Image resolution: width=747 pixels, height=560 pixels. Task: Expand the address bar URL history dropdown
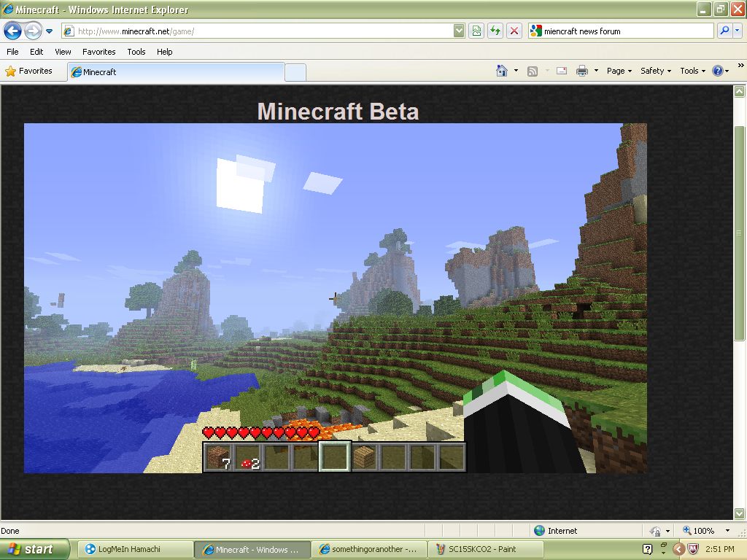point(459,31)
